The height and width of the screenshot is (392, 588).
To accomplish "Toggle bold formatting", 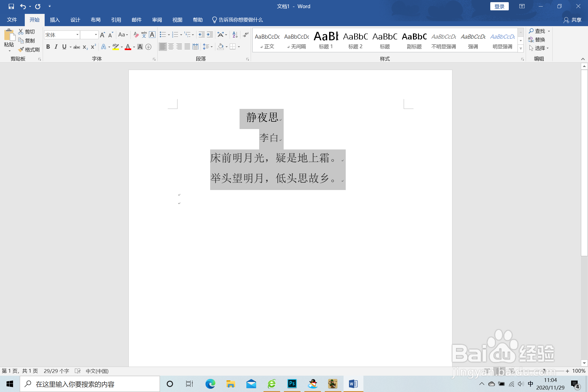I will [x=48, y=47].
